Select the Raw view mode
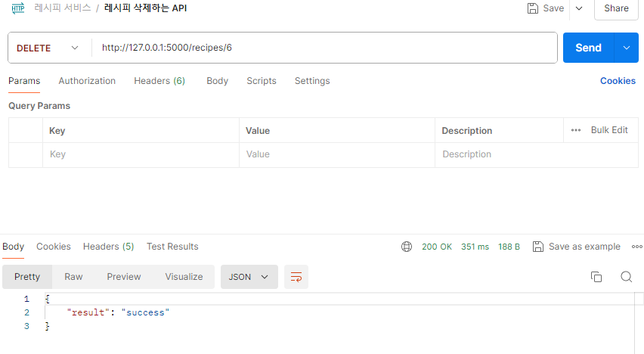Screen dimensions: 644x354 click(73, 277)
